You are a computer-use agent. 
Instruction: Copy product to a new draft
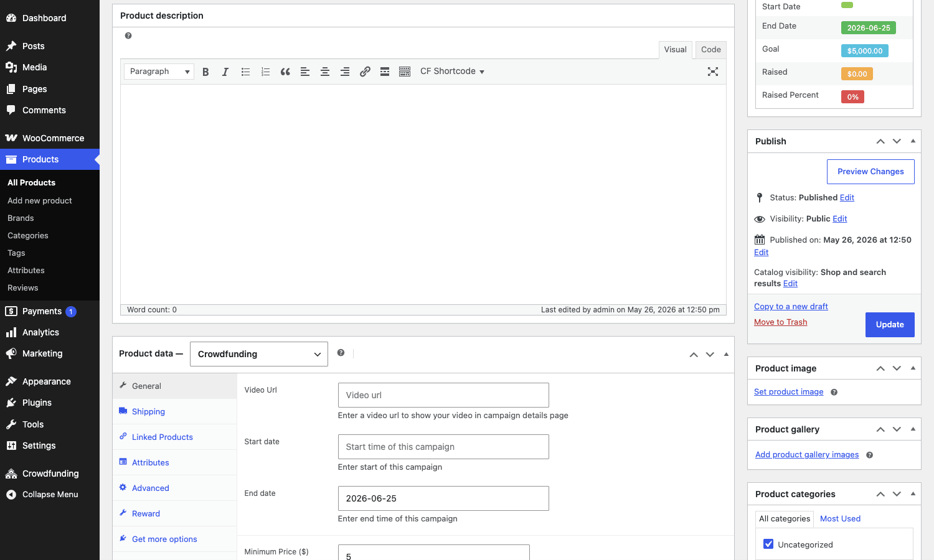(791, 307)
